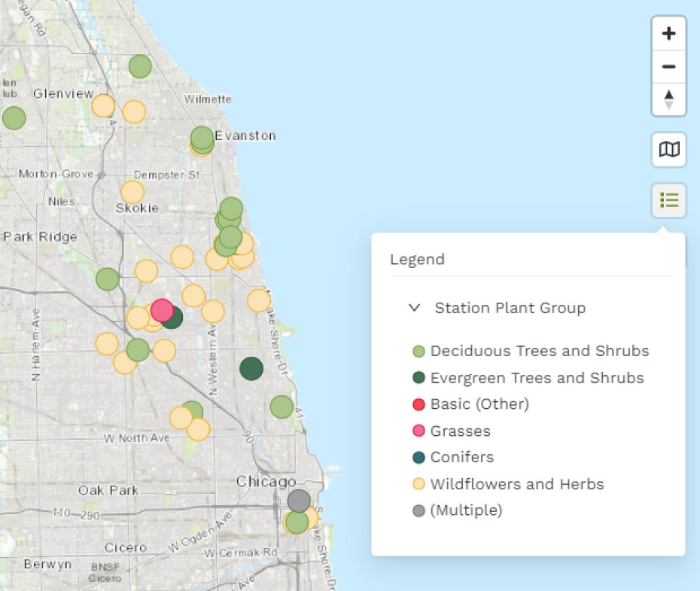The height and width of the screenshot is (591, 700).
Task: Click the Deciduous Trees and Shrubs legend swatch
Action: (419, 352)
